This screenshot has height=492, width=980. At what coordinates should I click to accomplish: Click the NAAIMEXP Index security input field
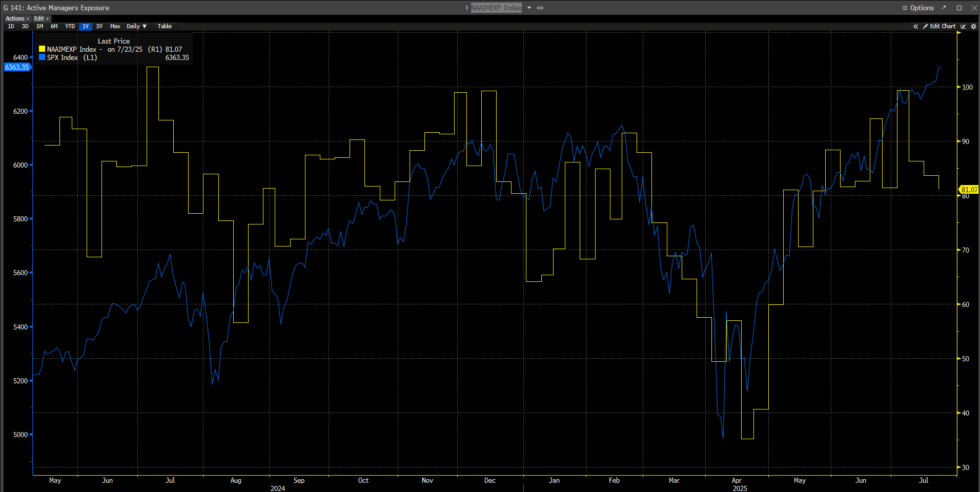[496, 8]
